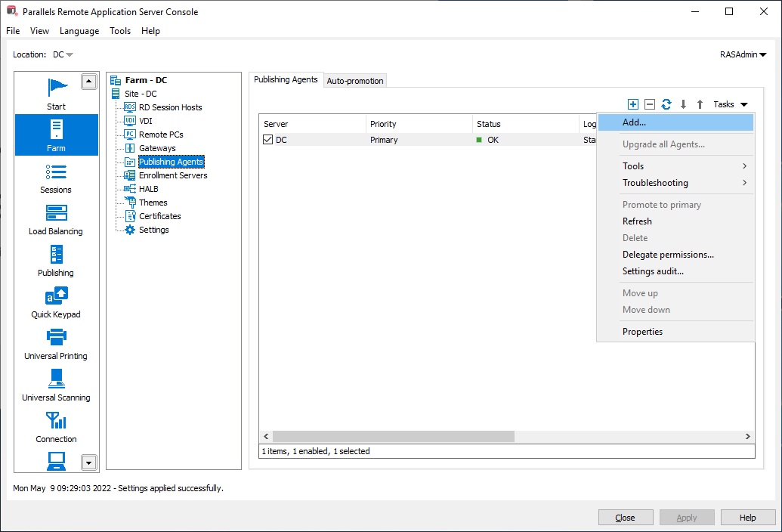The image size is (782, 532).
Task: Choose Properties from the Tasks menu
Action: [675, 332]
